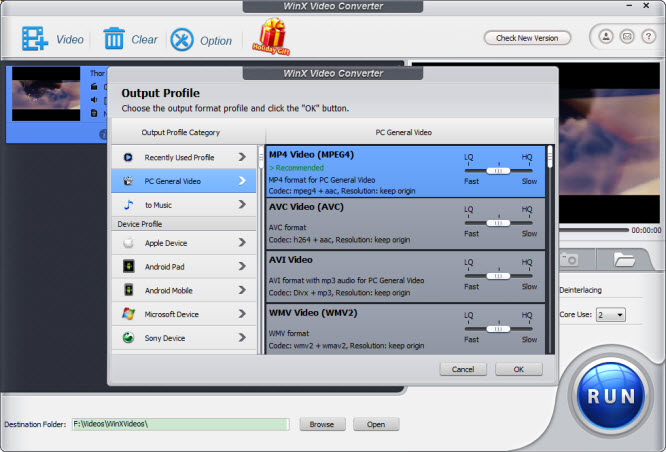
Task: Click the Microsoft Device Windows logo icon
Action: point(128,314)
